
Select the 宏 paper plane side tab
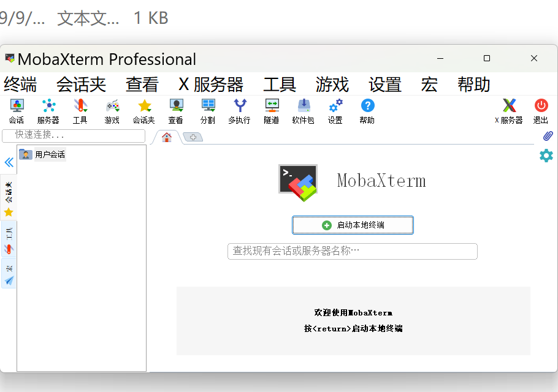click(x=9, y=274)
